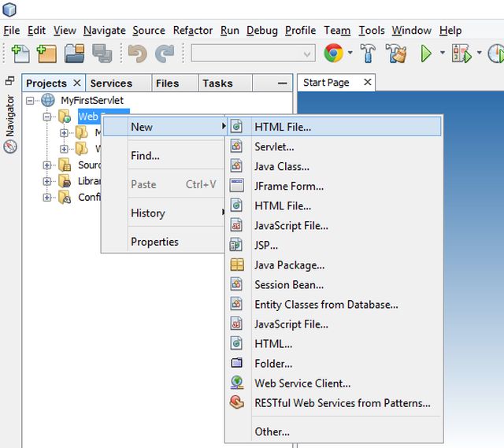Open the Tools menu

(x=371, y=31)
